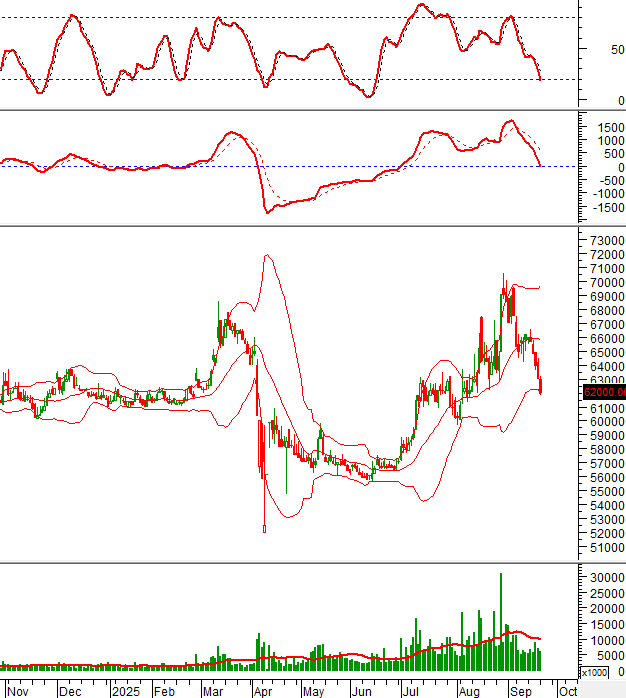This screenshot has height=698, width=626.
Task: Click the 68000 price axis label
Action: pyautogui.click(x=607, y=310)
